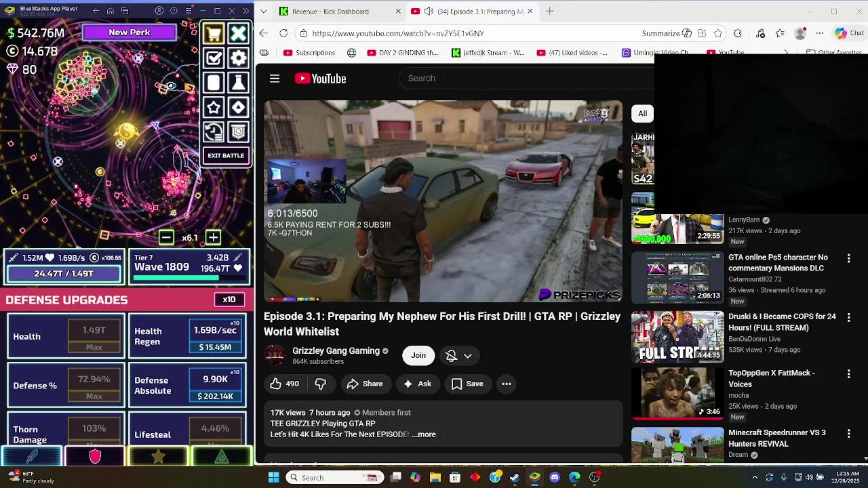Click the browser address bar URL
The image size is (868, 488).
pyautogui.click(x=398, y=33)
